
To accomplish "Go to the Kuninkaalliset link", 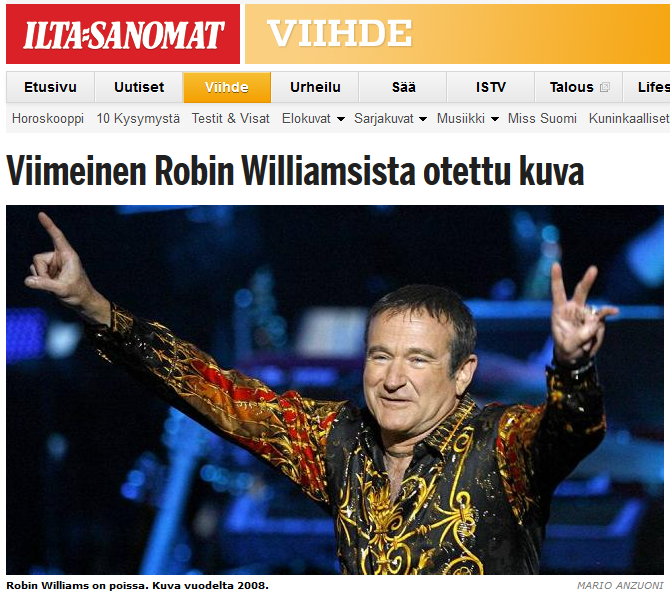I will tap(629, 118).
